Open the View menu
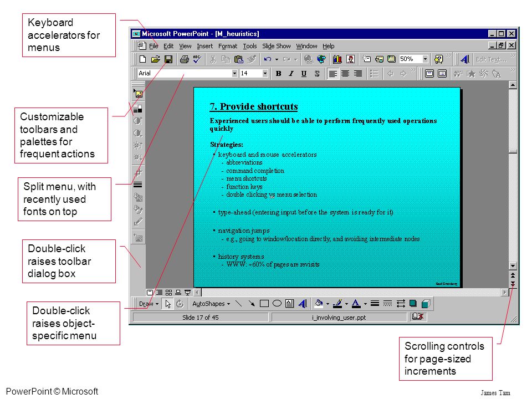This screenshot has width=532, height=399. click(x=185, y=46)
